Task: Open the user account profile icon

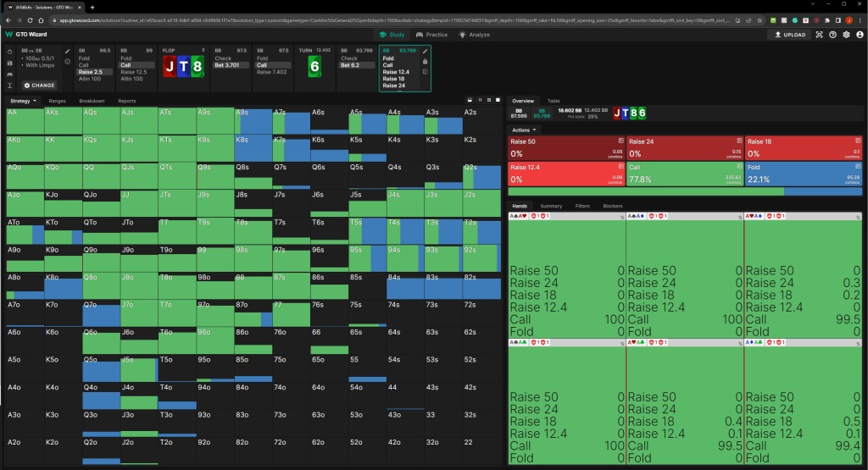Action: [x=858, y=35]
